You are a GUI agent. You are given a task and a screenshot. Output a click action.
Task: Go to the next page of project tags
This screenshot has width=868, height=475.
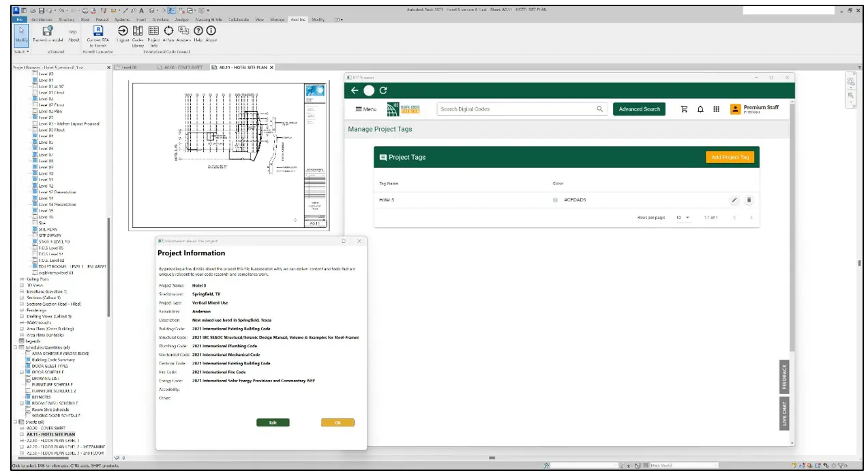751,218
